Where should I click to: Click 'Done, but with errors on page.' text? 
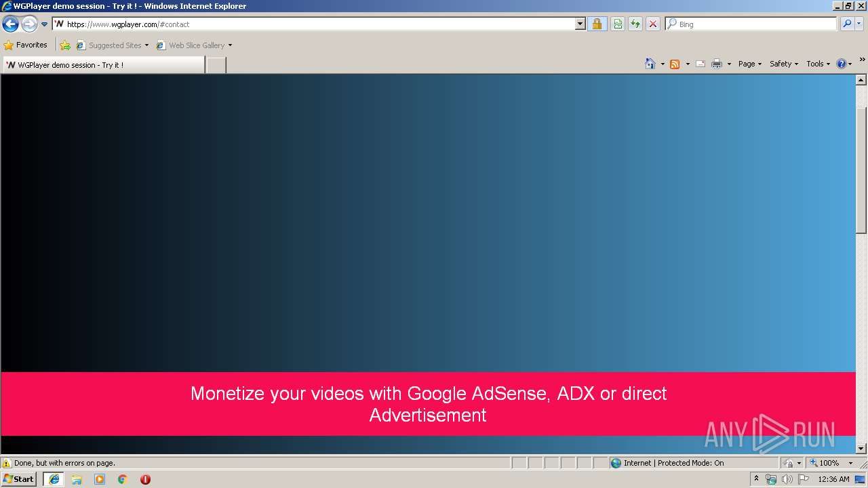(x=64, y=463)
